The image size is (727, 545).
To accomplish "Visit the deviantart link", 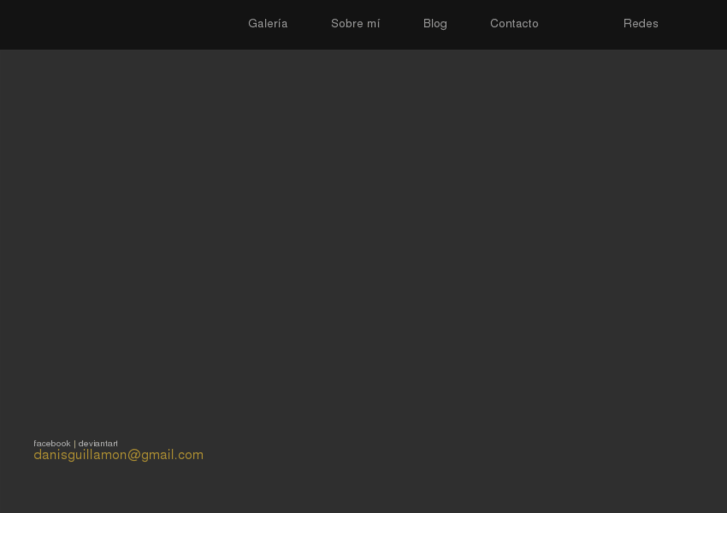I will coord(98,444).
